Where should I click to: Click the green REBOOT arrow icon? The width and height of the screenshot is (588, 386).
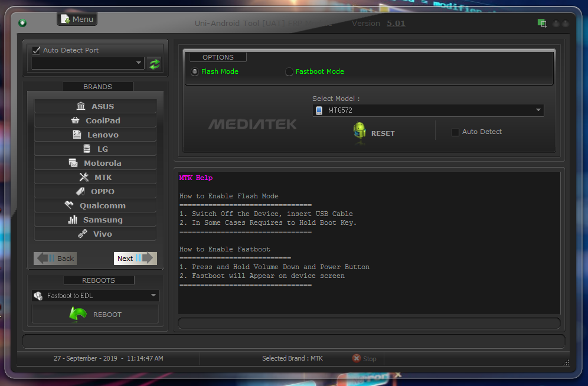click(x=78, y=313)
